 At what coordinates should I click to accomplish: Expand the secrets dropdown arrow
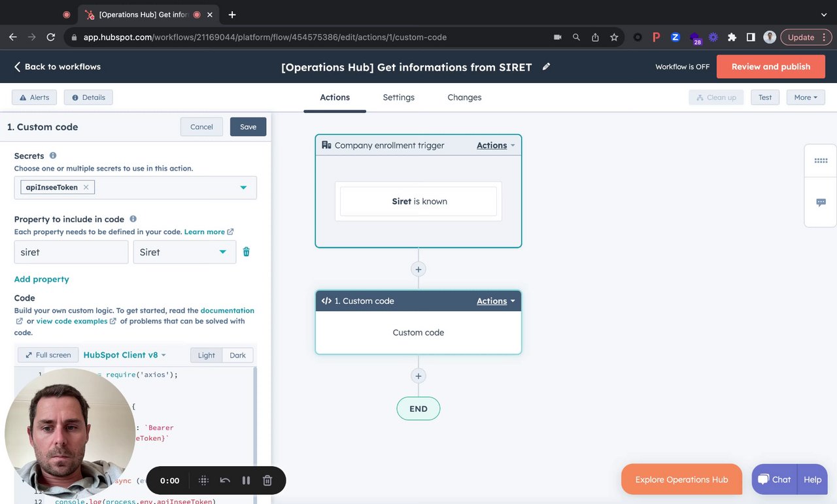[243, 188]
